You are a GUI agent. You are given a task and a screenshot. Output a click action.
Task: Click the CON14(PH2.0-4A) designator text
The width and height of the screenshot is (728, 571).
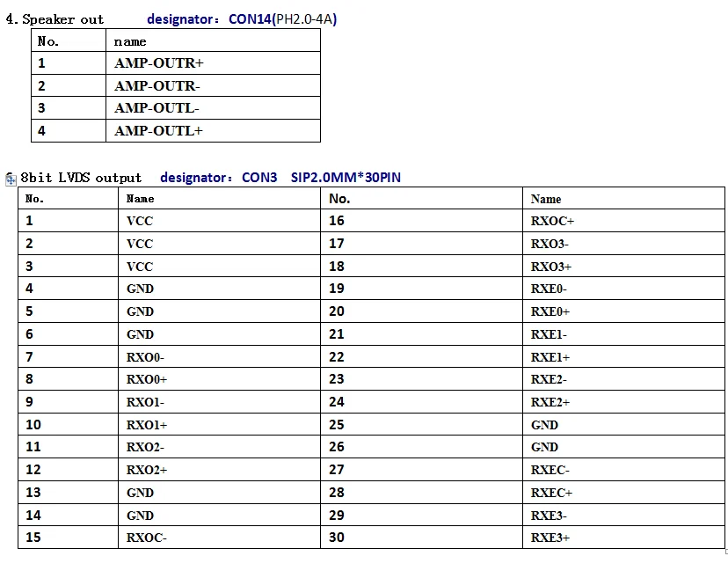tap(283, 19)
